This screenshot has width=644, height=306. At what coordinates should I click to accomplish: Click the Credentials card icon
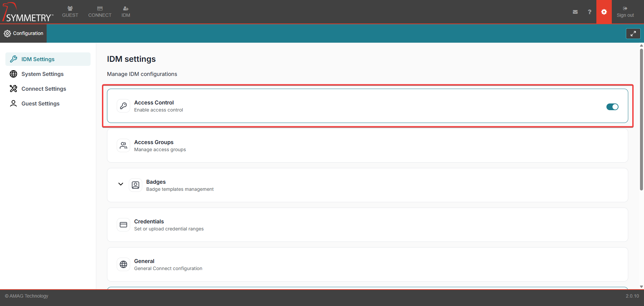point(123,225)
